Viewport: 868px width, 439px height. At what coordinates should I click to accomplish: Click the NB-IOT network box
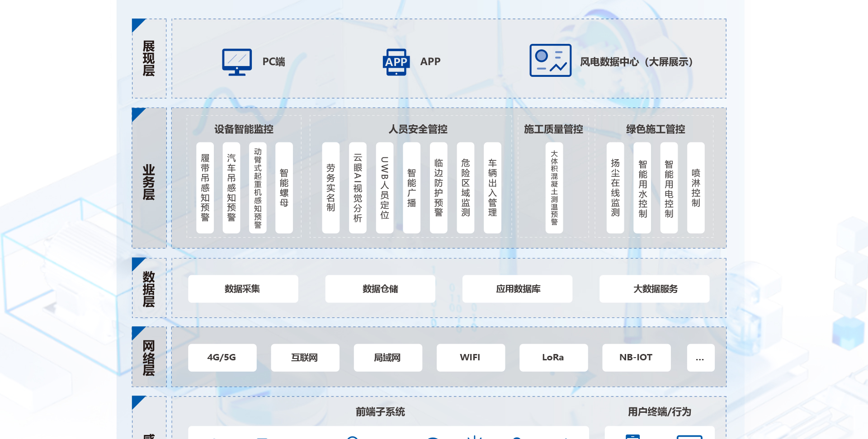[636, 358]
